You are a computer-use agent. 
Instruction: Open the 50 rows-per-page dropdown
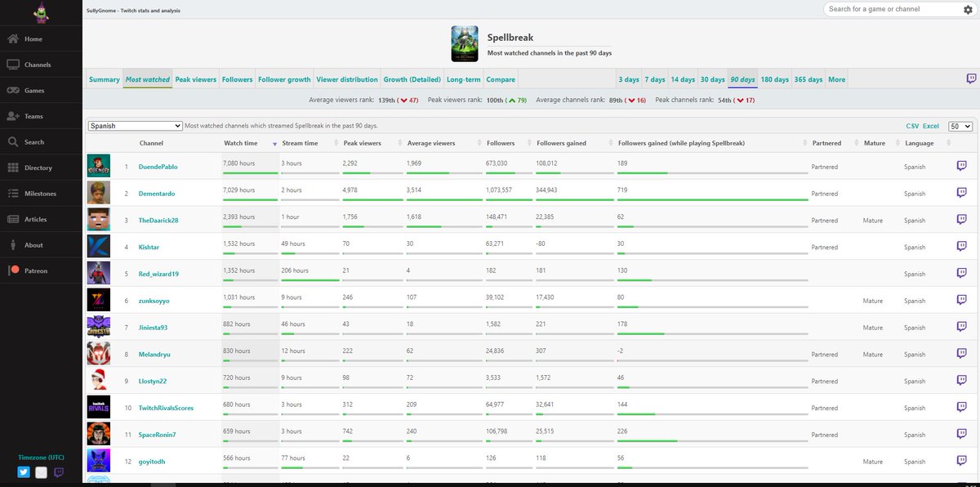point(960,126)
